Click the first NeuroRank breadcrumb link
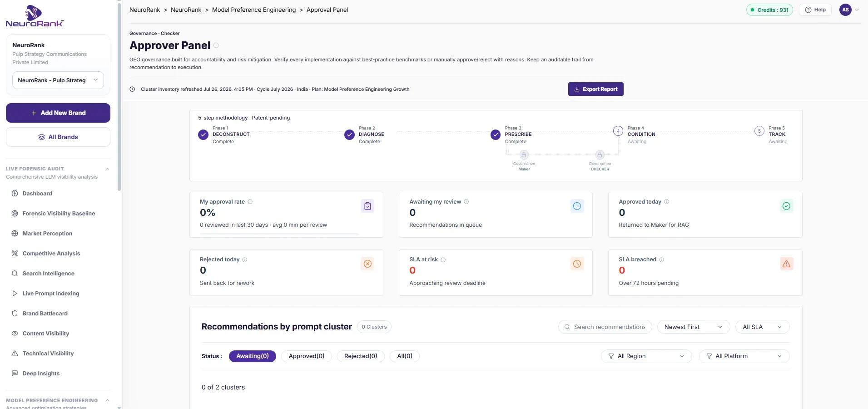This screenshot has height=409, width=868. point(145,10)
